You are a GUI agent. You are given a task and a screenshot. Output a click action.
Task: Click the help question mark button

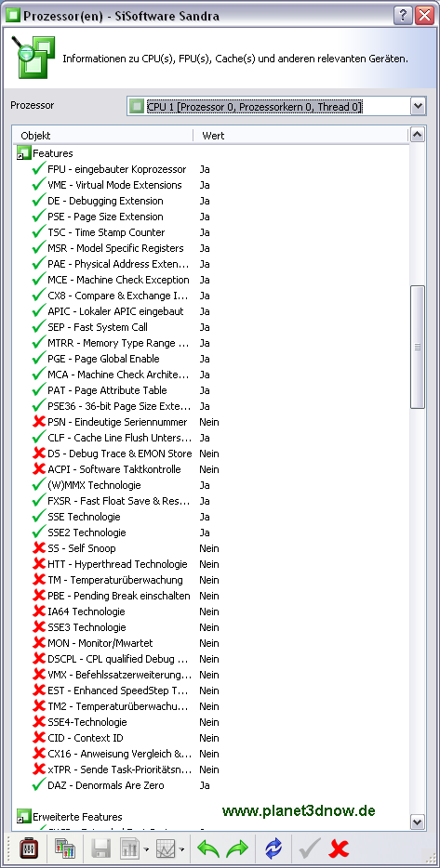[x=402, y=15]
